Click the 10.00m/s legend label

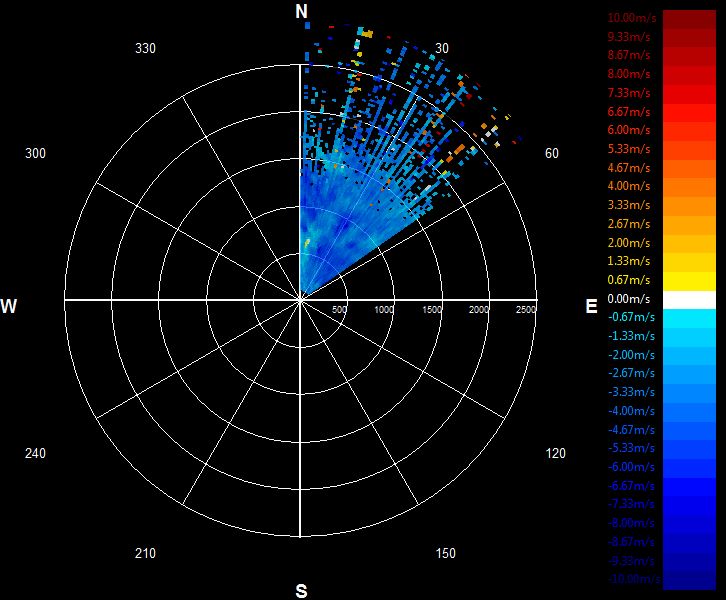tap(632, 18)
